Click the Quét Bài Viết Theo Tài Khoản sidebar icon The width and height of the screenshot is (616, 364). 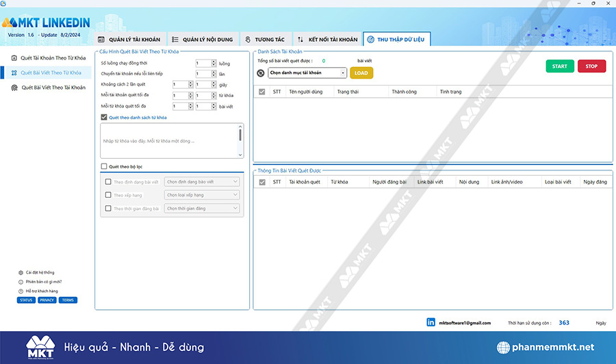tap(14, 88)
